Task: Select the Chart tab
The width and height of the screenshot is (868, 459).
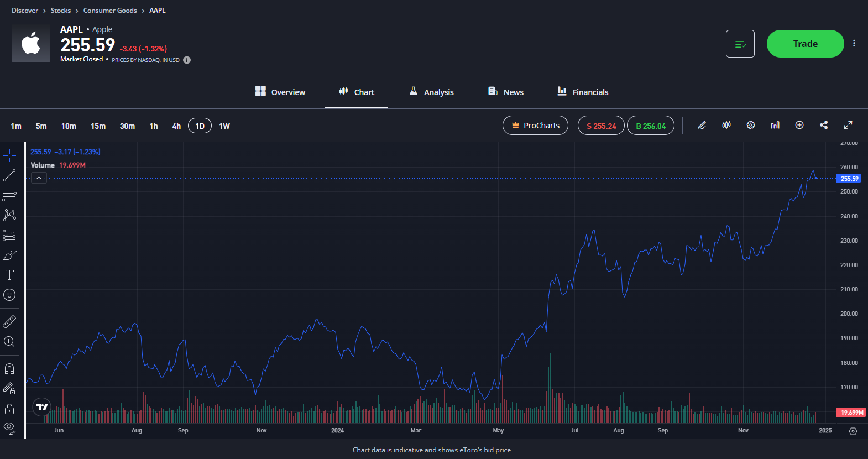Action: [356, 92]
